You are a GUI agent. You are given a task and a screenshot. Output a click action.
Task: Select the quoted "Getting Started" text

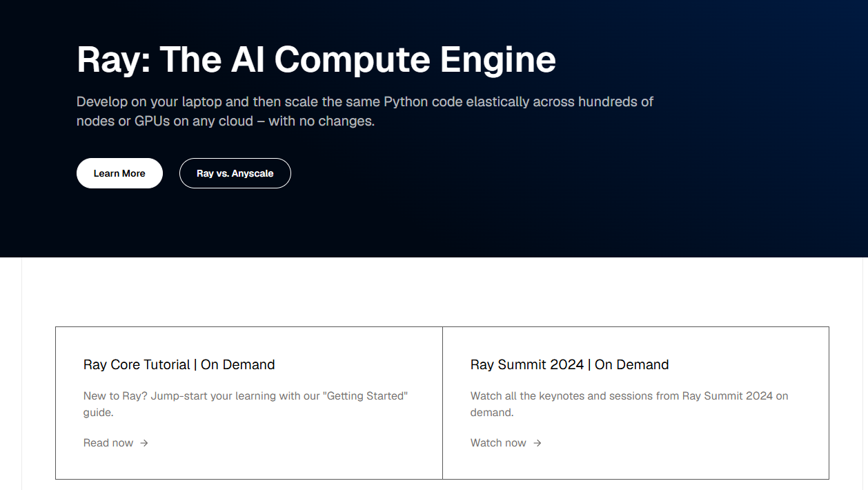(x=366, y=396)
